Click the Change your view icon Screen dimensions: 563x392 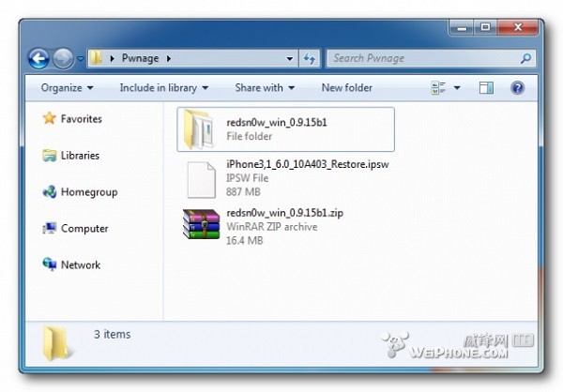[438, 88]
